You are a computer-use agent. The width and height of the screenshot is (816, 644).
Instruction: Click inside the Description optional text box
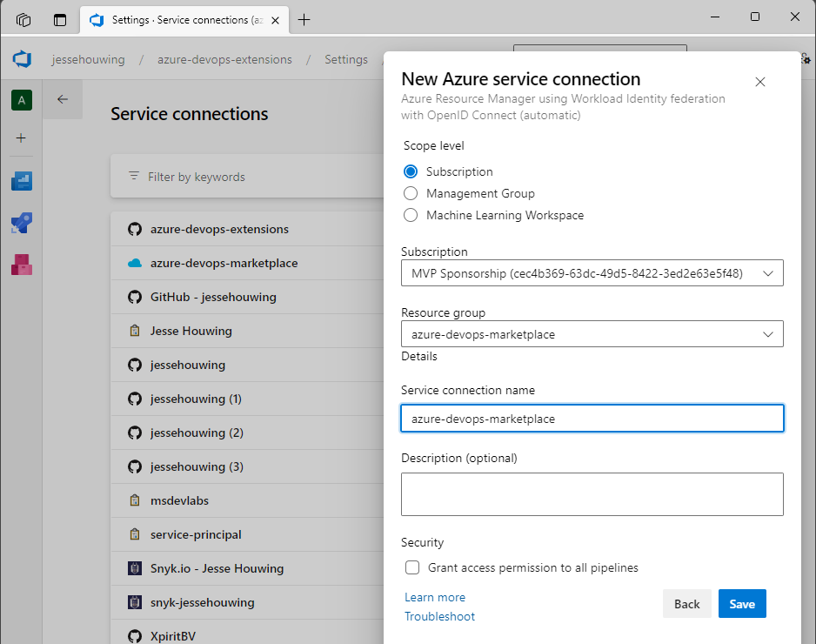(x=592, y=493)
